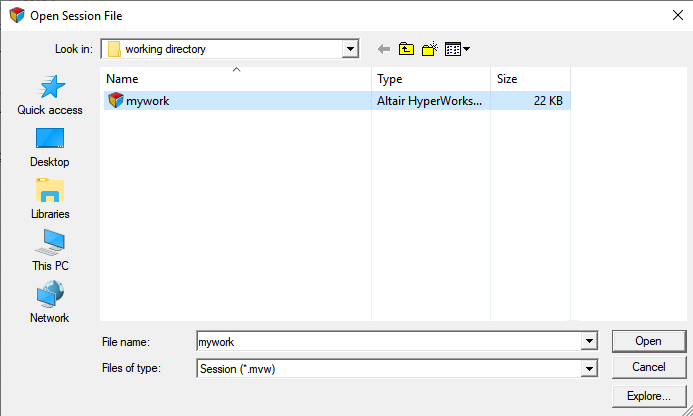Sort by the Type column header
Image resolution: width=693 pixels, height=416 pixels.
click(x=431, y=79)
